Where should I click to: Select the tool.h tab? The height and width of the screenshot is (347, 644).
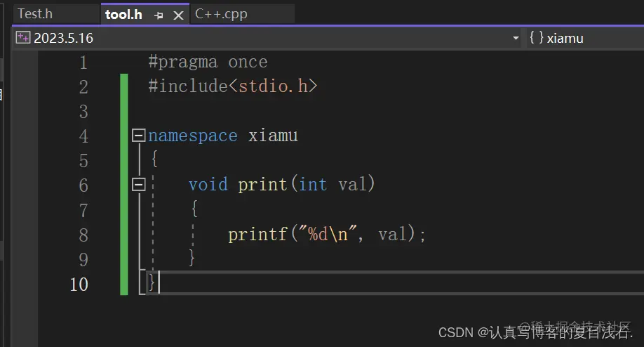pyautogui.click(x=123, y=15)
